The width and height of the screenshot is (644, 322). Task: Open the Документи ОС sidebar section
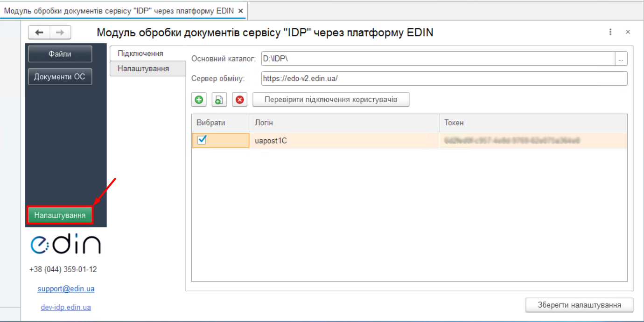point(60,76)
